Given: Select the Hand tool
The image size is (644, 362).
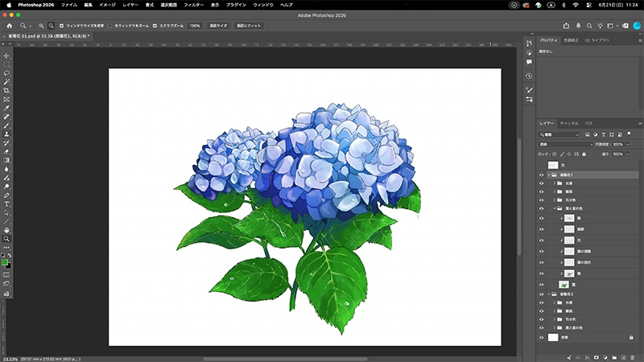Looking at the screenshot, I should click(x=6, y=230).
